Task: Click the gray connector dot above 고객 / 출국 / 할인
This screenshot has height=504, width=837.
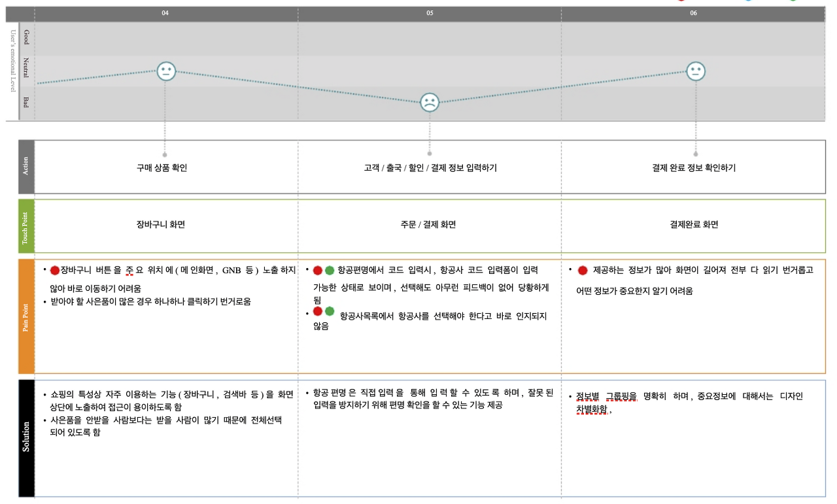Action: (429, 155)
